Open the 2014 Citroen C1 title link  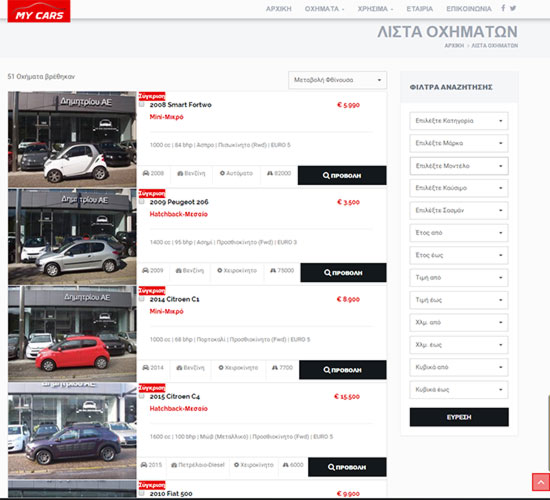coord(174,299)
